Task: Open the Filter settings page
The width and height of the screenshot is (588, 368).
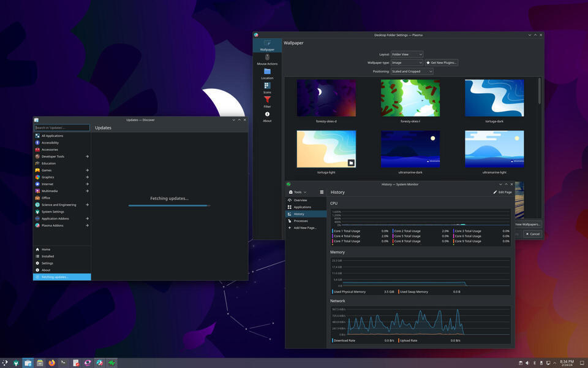Action: [x=267, y=102]
